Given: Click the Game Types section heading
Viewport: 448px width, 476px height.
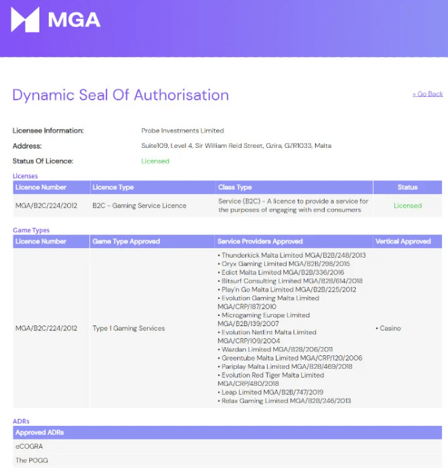Looking at the screenshot, I should click(x=31, y=231).
